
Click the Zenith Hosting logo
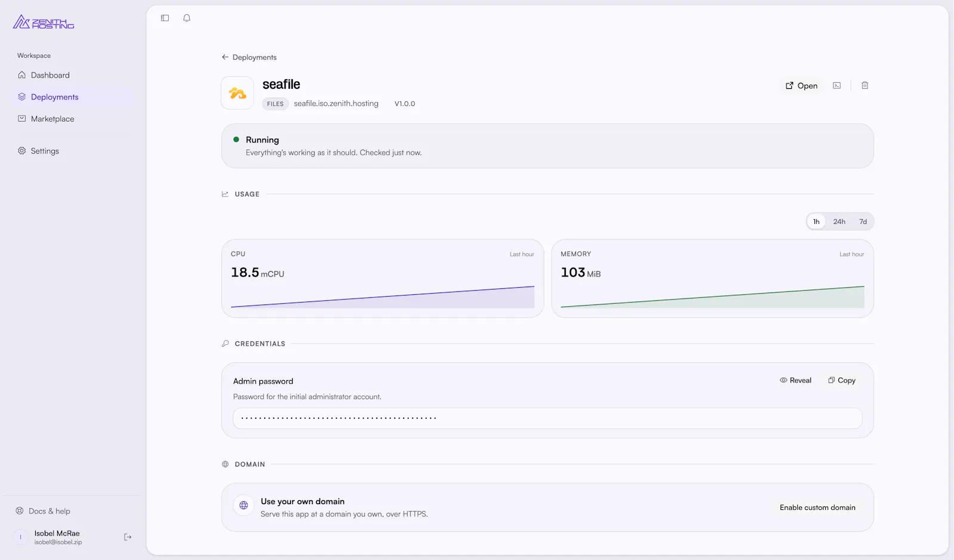pos(44,22)
